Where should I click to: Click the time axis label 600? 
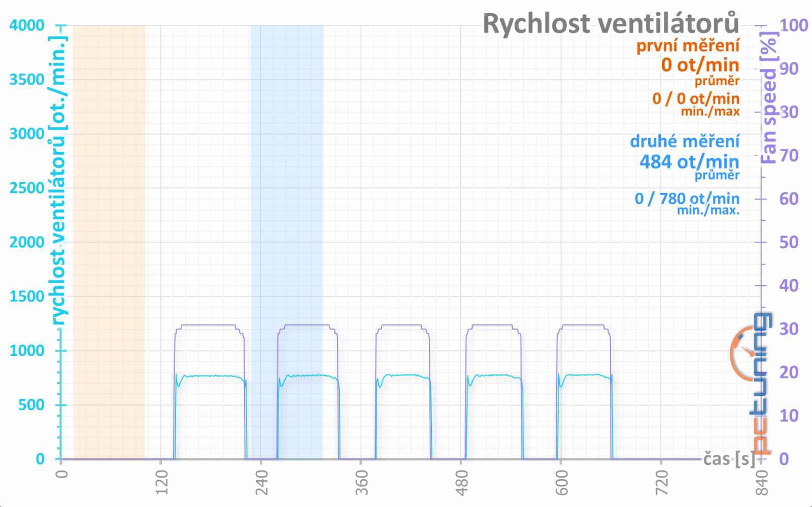[x=561, y=482]
